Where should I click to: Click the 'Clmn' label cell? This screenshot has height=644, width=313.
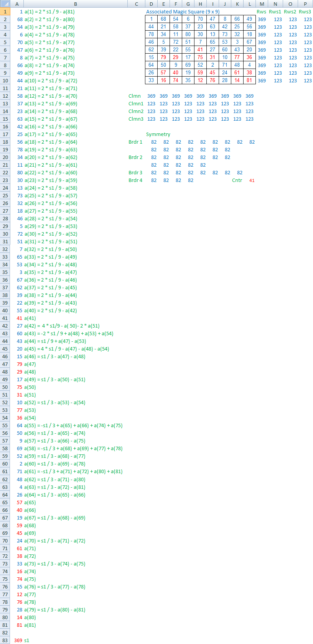[135, 96]
